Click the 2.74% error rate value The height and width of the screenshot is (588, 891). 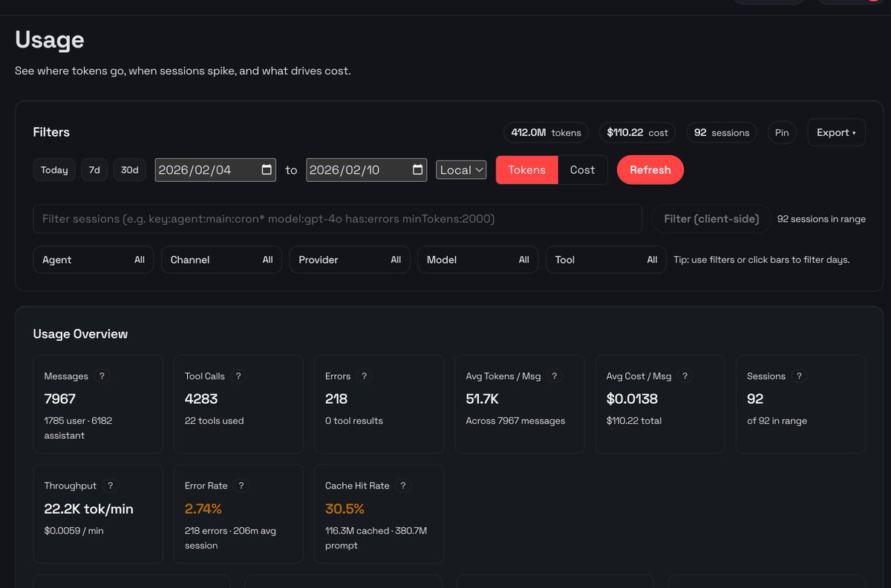203,509
